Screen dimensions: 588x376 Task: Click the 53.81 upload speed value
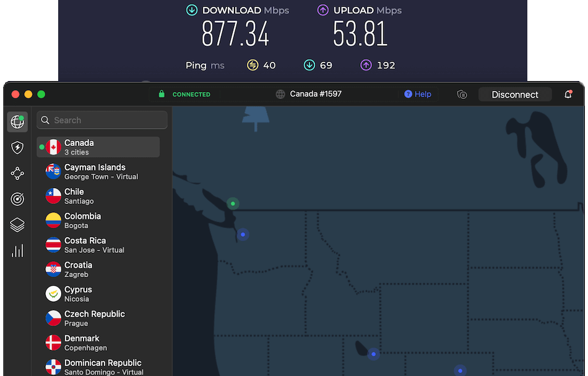(360, 34)
